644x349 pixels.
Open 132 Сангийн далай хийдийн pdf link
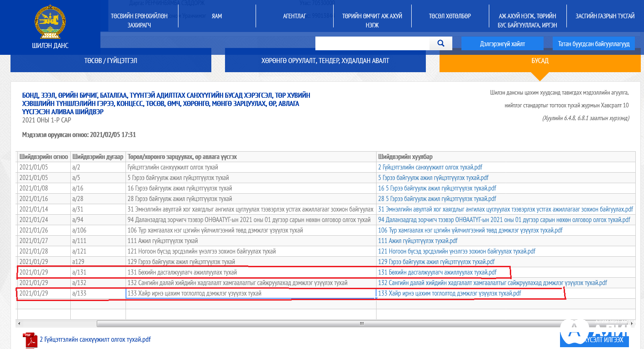(492, 283)
